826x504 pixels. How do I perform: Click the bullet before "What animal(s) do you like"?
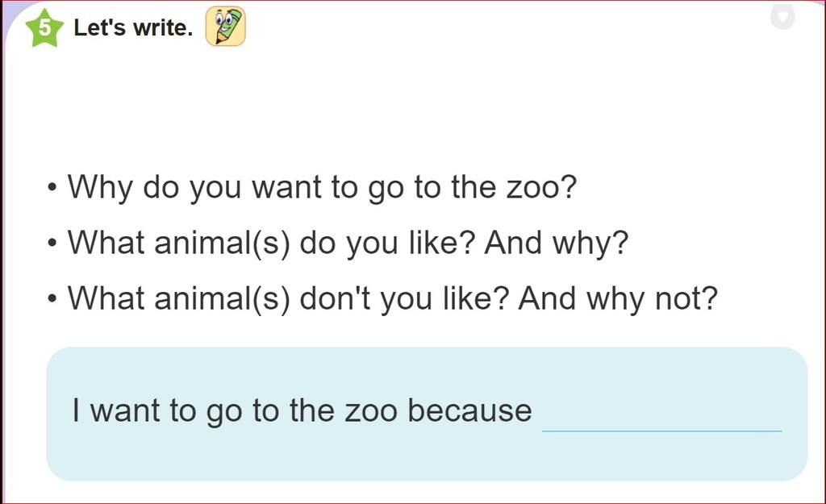click(52, 244)
